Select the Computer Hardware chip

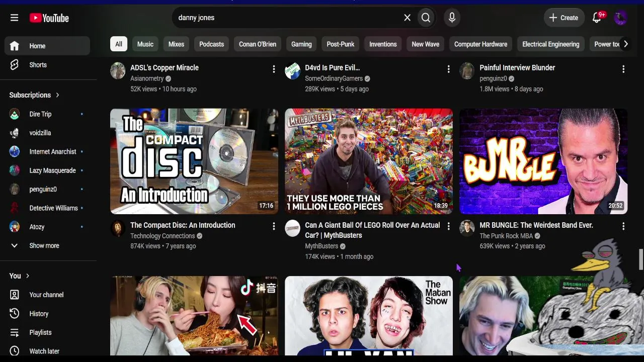pyautogui.click(x=480, y=44)
